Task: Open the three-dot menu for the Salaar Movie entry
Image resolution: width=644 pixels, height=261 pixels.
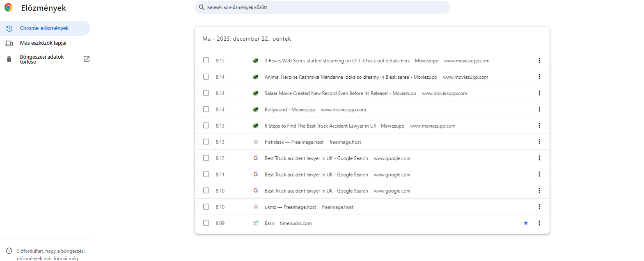Action: [x=539, y=93]
